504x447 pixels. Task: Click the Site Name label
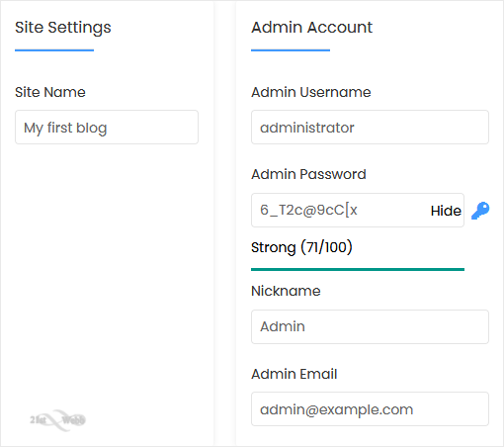click(50, 92)
